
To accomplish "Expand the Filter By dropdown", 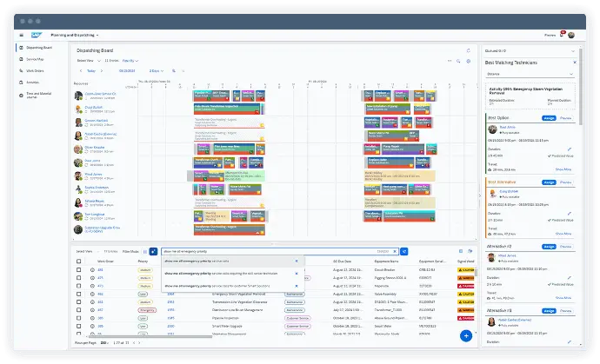I will (130, 61).
